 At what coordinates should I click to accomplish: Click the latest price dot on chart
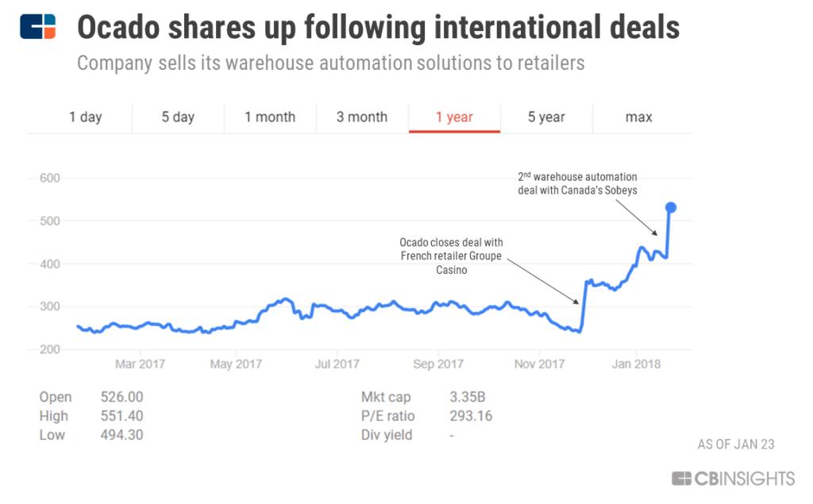(670, 207)
